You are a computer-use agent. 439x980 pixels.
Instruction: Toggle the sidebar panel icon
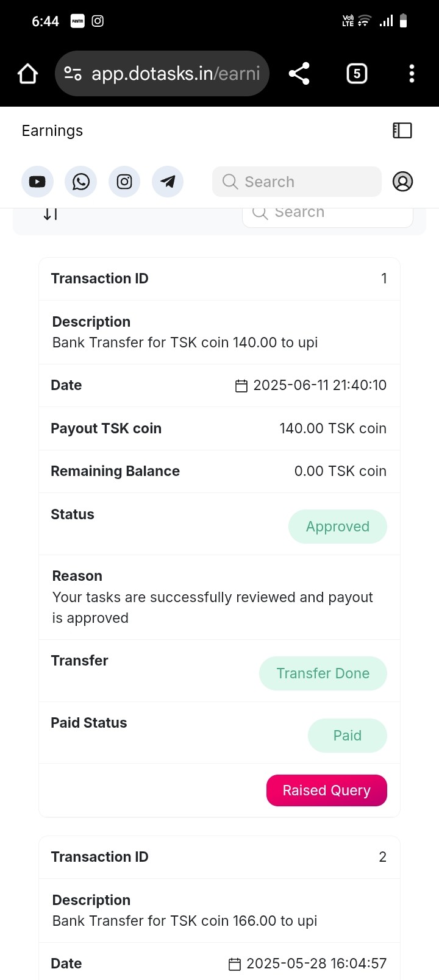click(402, 130)
